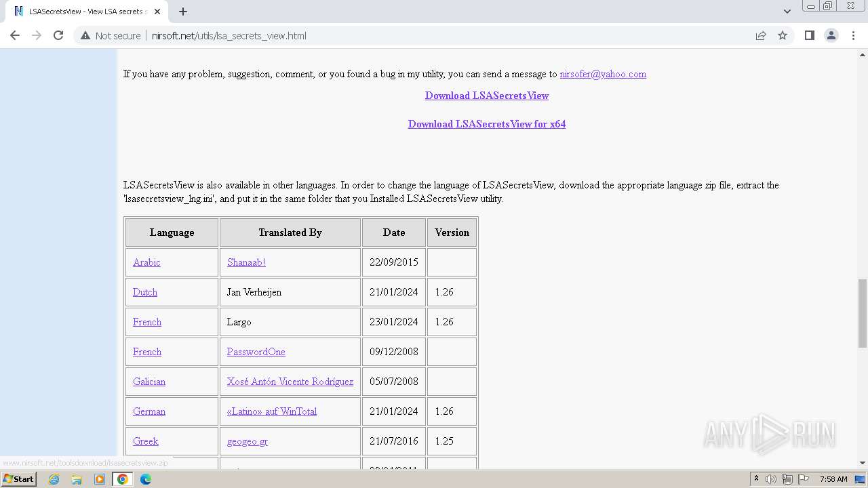868x488 pixels.
Task: Click the vertical scrollbar thumb
Action: pyautogui.click(x=863, y=312)
